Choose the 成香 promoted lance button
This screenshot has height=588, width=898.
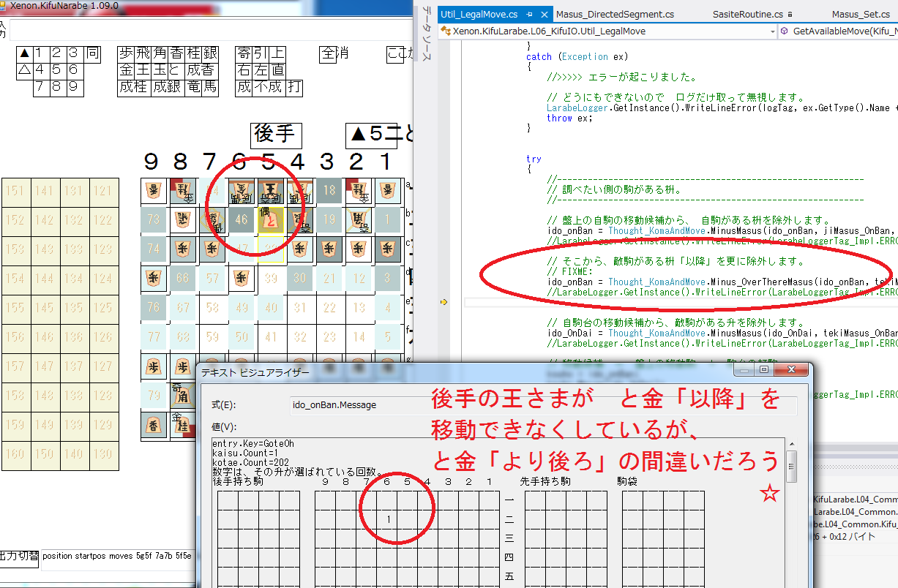pyautogui.click(x=201, y=70)
